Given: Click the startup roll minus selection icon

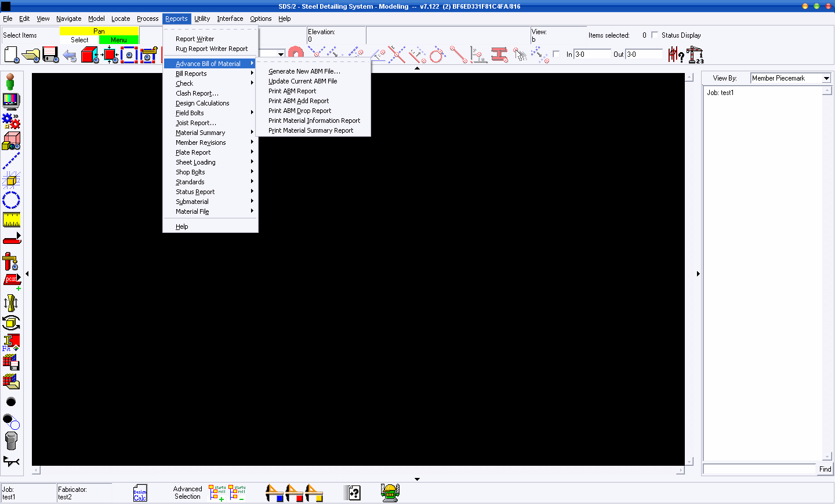Looking at the screenshot, I should point(237,493).
